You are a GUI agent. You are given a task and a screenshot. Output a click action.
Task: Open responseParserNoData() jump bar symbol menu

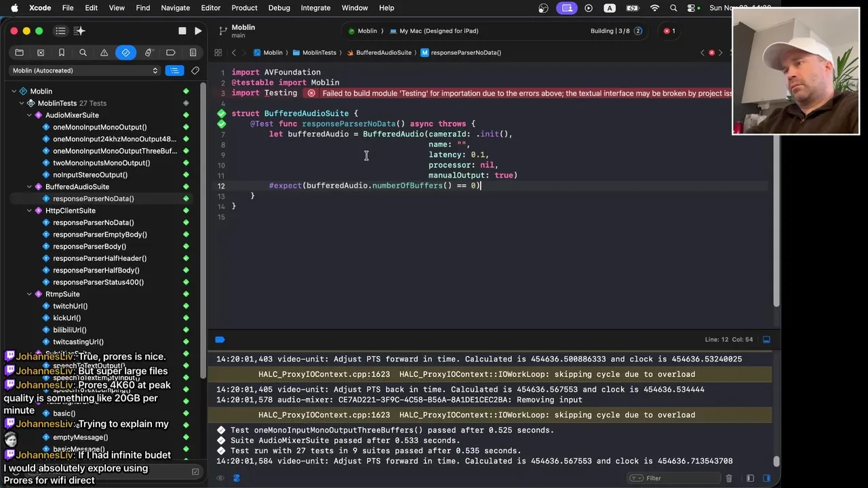coord(461,52)
